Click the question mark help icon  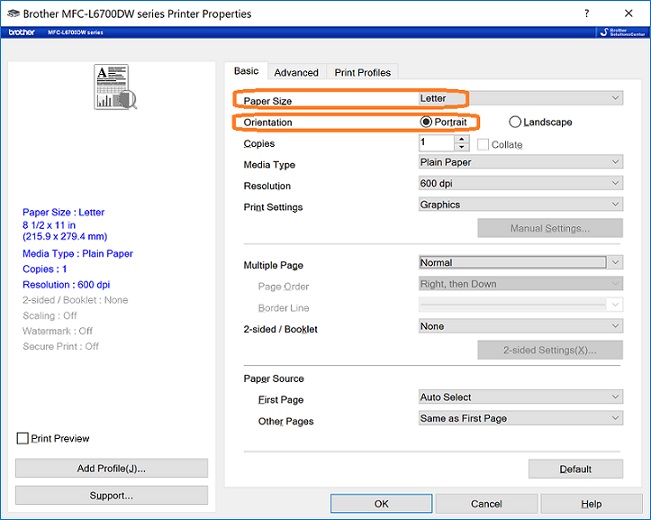(585, 13)
